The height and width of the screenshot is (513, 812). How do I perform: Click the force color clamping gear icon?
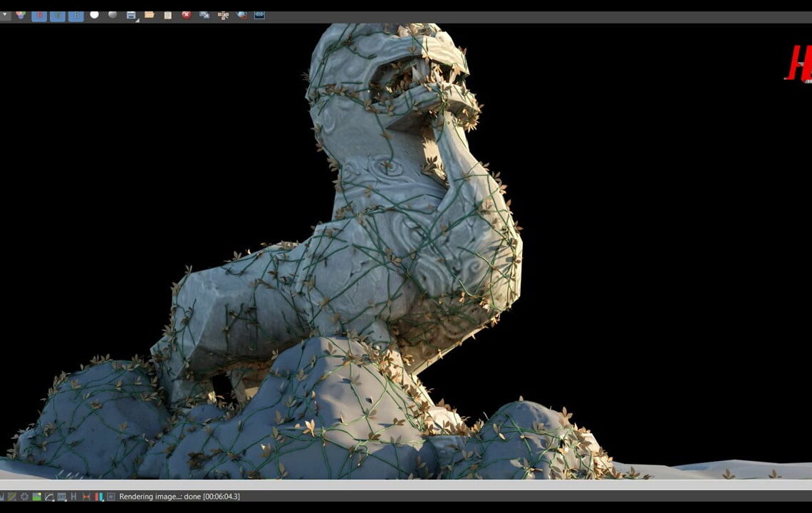(x=24, y=497)
